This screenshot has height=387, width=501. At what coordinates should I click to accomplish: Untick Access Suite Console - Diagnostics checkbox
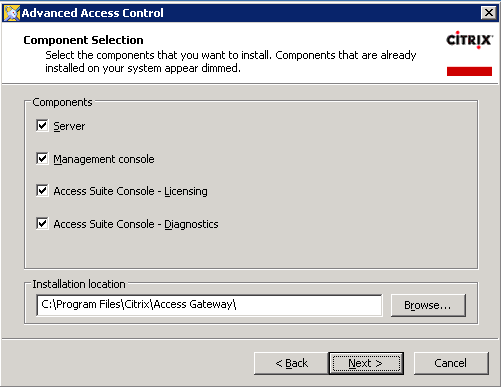42,223
